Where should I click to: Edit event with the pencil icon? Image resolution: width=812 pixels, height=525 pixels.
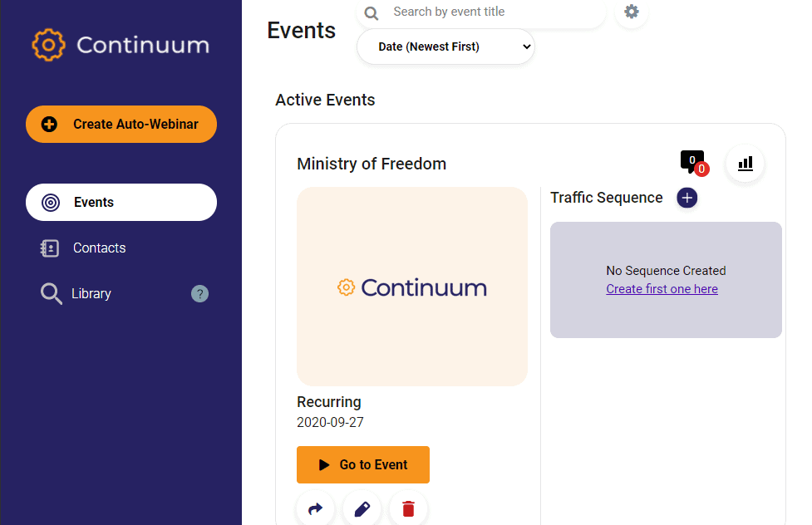click(x=362, y=508)
